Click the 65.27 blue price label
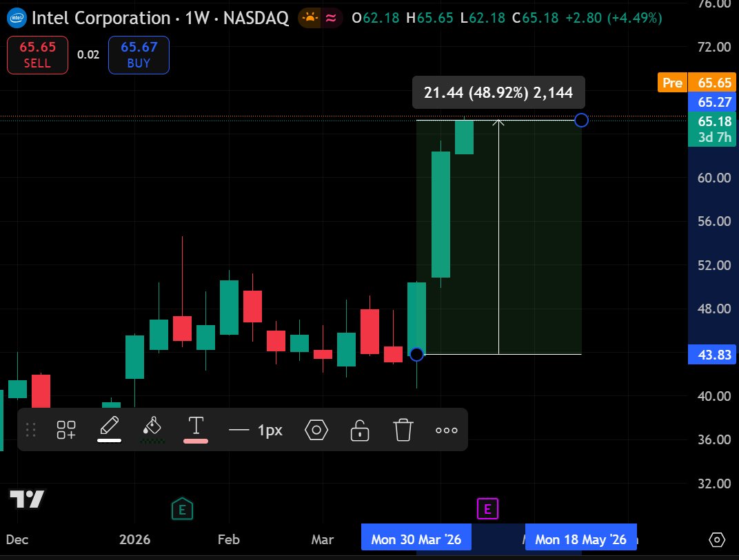The image size is (739, 560). (712, 102)
